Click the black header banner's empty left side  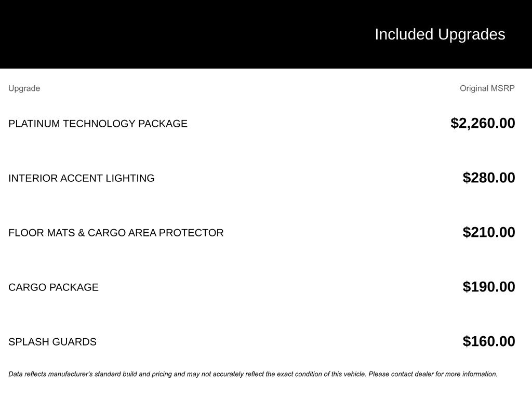(x=156, y=34)
